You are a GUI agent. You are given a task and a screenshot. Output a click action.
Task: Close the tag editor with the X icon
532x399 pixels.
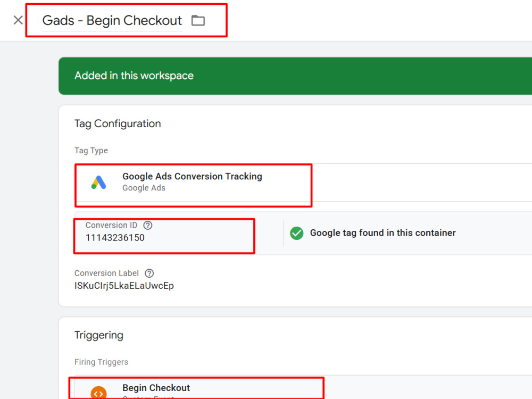[18, 20]
